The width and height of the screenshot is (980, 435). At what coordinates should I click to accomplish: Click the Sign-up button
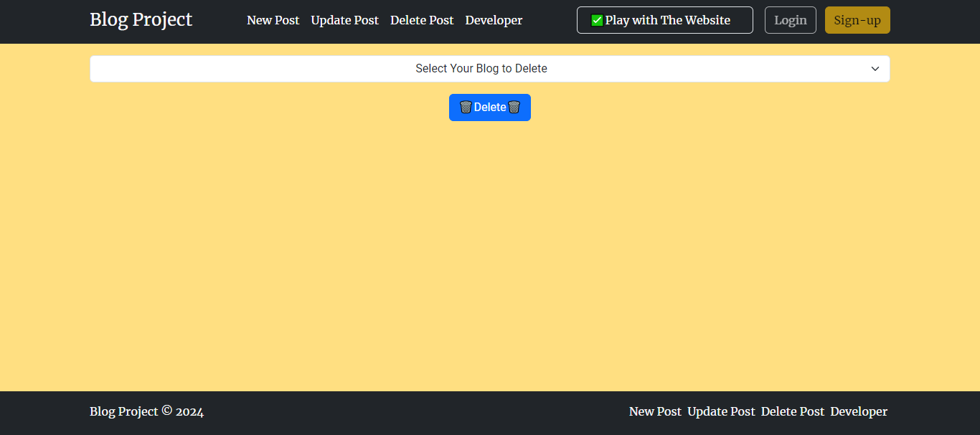click(x=857, y=20)
